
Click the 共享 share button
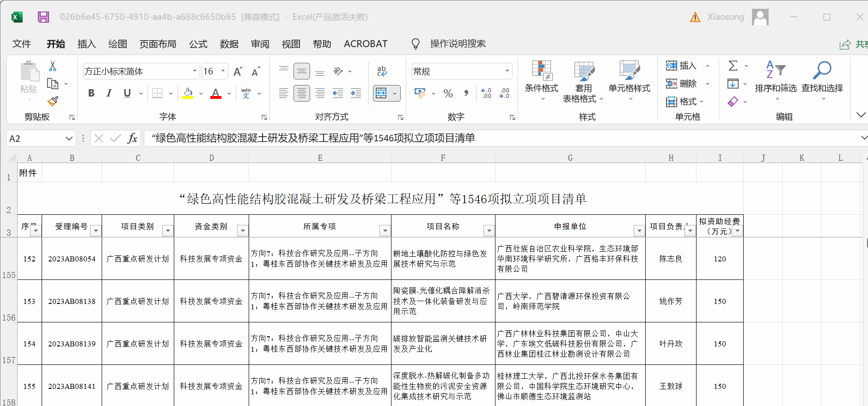coord(854,44)
